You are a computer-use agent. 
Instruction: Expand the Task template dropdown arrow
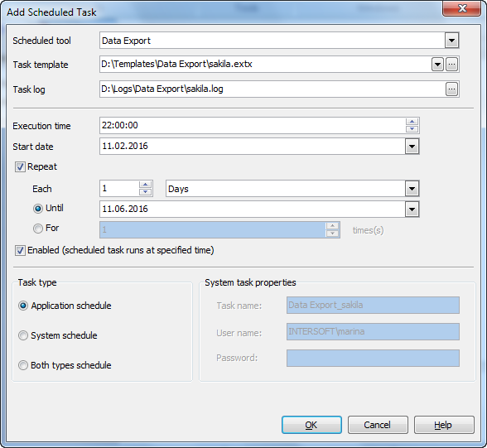(x=437, y=65)
